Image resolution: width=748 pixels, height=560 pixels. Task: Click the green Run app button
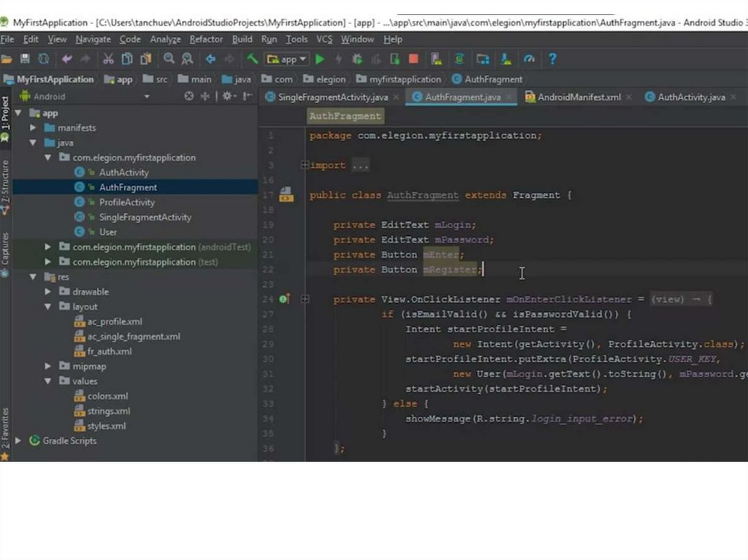pos(320,59)
